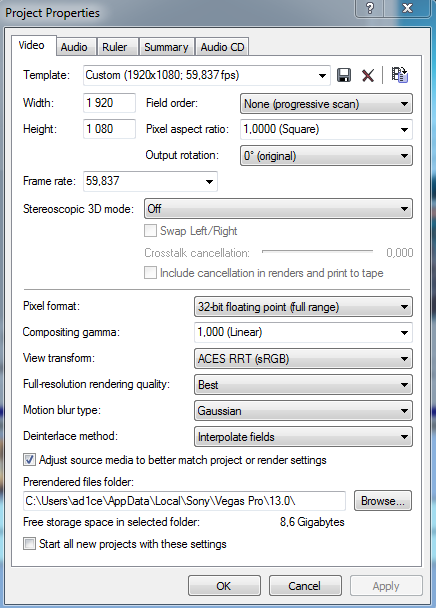Click the Crosstalk cancellation slider

point(317,252)
